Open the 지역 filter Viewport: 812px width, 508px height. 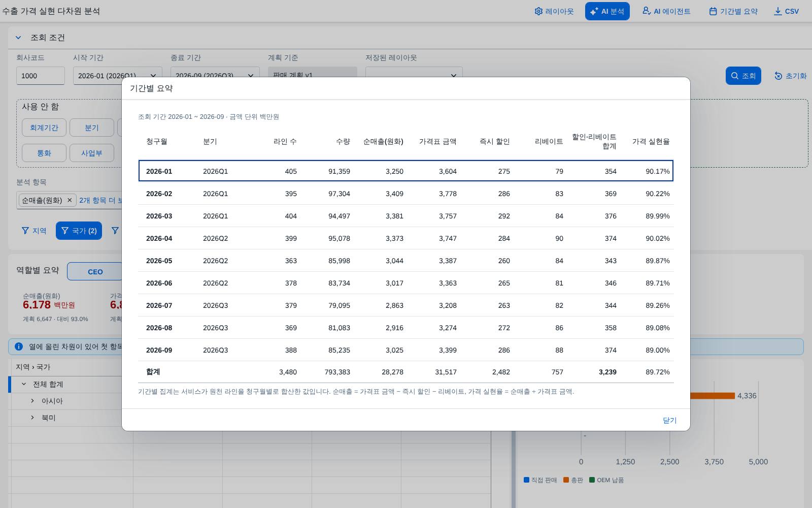[x=34, y=231]
